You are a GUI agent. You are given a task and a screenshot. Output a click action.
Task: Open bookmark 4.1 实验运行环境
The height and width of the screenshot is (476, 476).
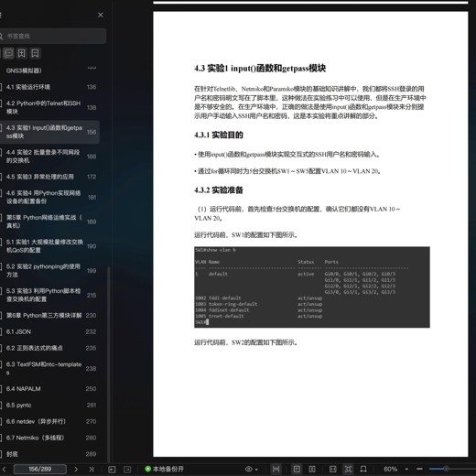(49, 87)
